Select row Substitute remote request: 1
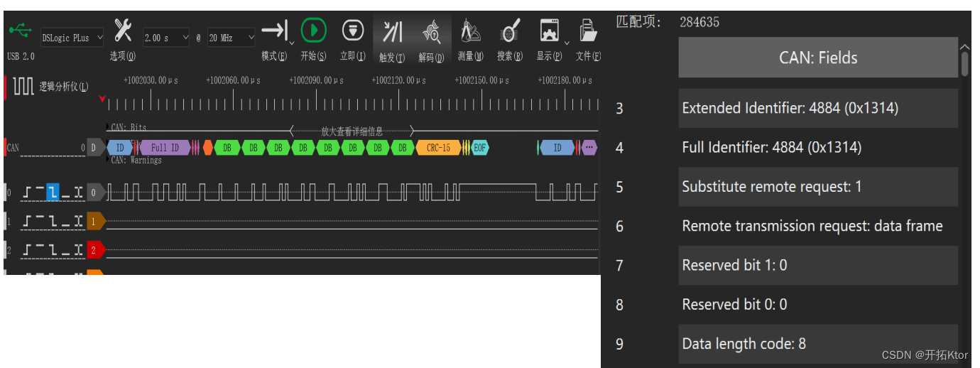The width and height of the screenshot is (980, 368). 818,187
